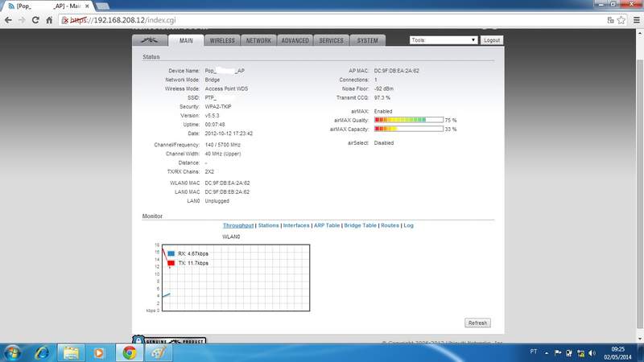This screenshot has width=644, height=362.
Task: Click the WLAN0 throughput graph
Action: 236,278
